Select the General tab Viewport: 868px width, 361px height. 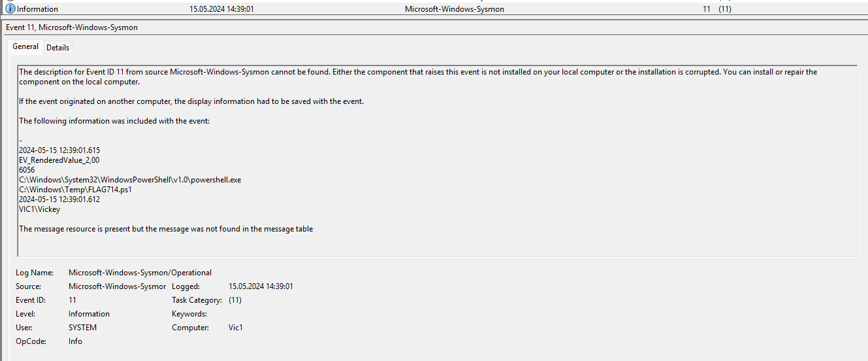tap(25, 46)
